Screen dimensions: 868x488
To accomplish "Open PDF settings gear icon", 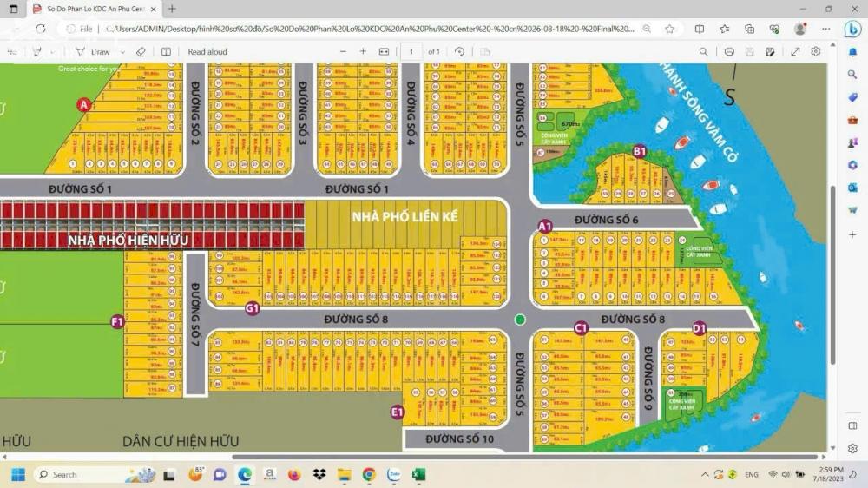I will pos(816,52).
